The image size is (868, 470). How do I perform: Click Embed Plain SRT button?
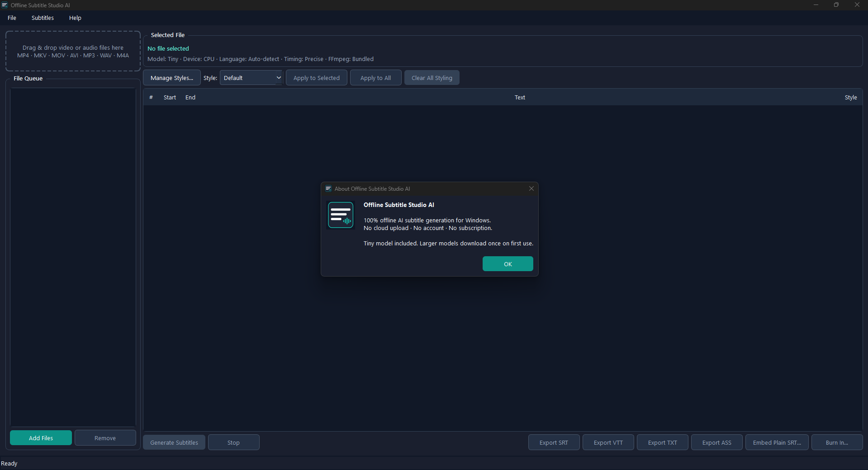777,442
